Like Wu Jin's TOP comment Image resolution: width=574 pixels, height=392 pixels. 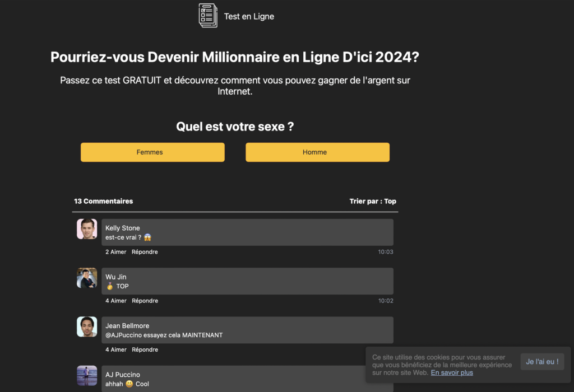tap(115, 301)
